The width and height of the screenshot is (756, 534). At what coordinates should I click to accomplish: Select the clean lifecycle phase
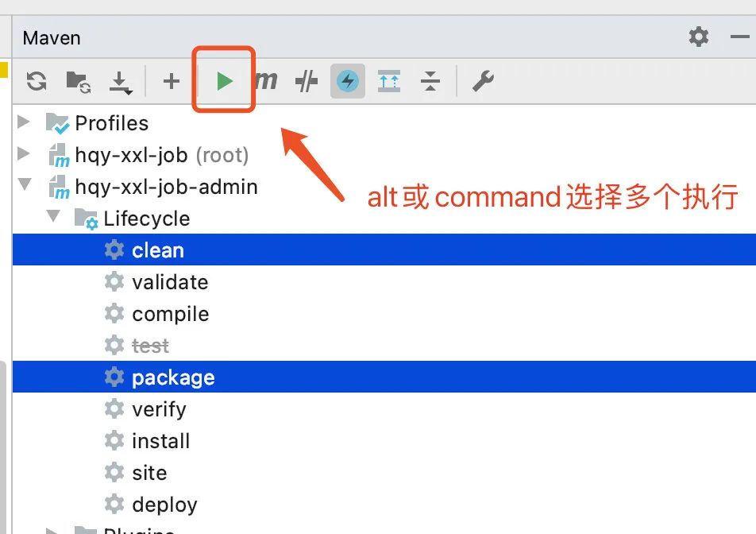[x=384, y=250]
